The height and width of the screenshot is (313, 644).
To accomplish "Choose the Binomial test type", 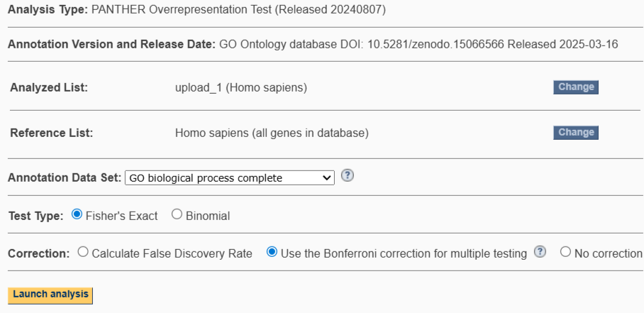I will click(x=176, y=215).
